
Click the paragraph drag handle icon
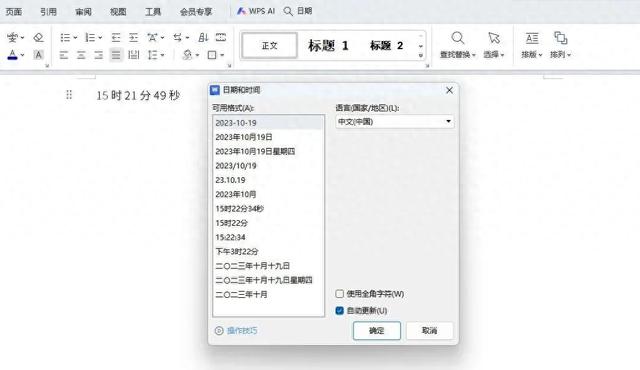pyautogui.click(x=69, y=95)
